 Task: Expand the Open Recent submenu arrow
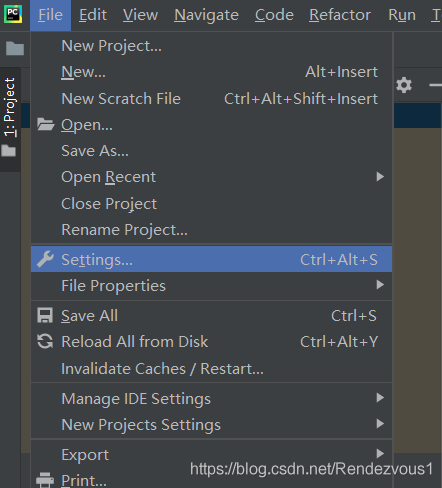(380, 176)
